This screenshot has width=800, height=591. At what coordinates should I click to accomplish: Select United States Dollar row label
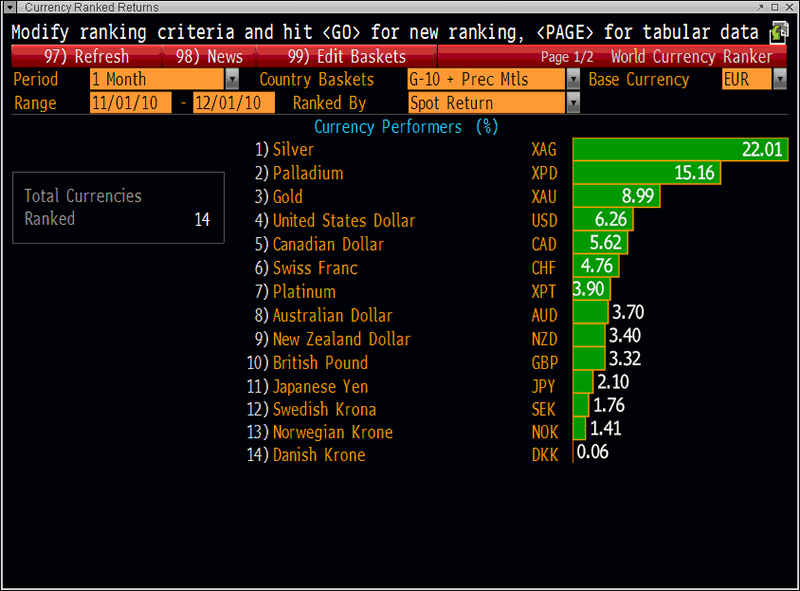pyautogui.click(x=343, y=221)
